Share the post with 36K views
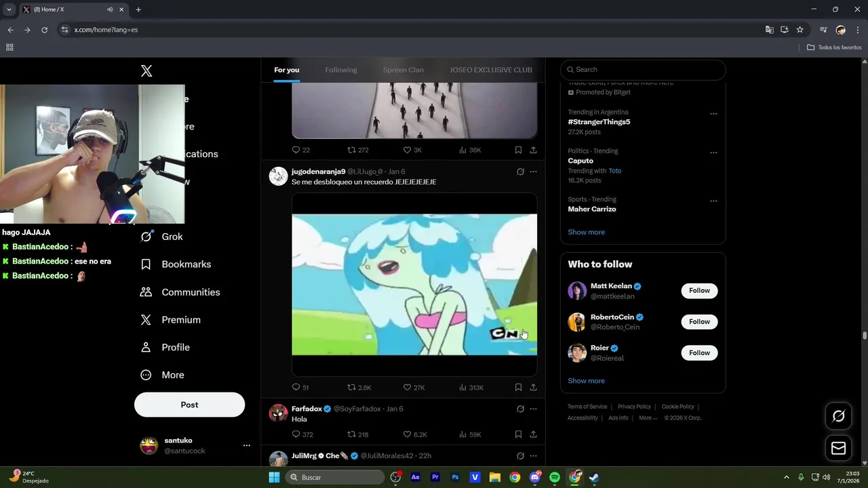Image resolution: width=868 pixels, height=488 pixels. [x=534, y=150]
